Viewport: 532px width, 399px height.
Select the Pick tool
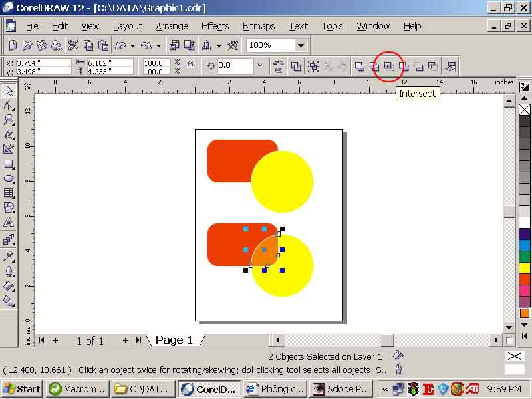tap(9, 91)
